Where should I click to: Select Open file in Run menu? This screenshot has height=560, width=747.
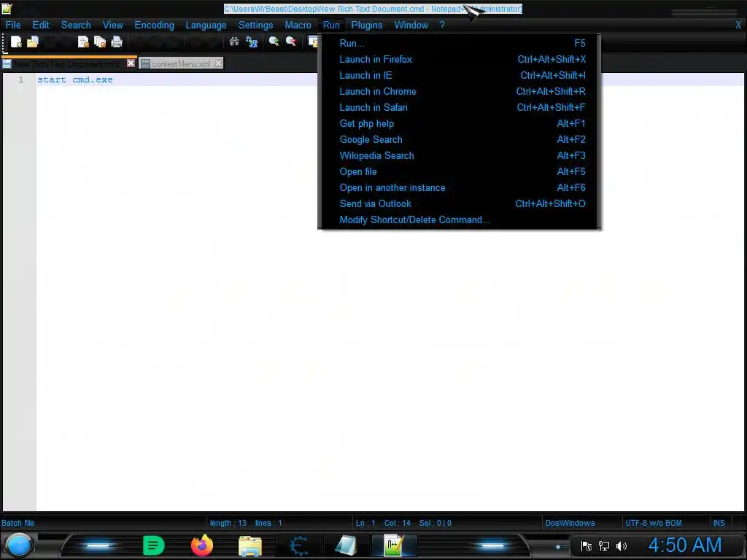pyautogui.click(x=460, y=172)
